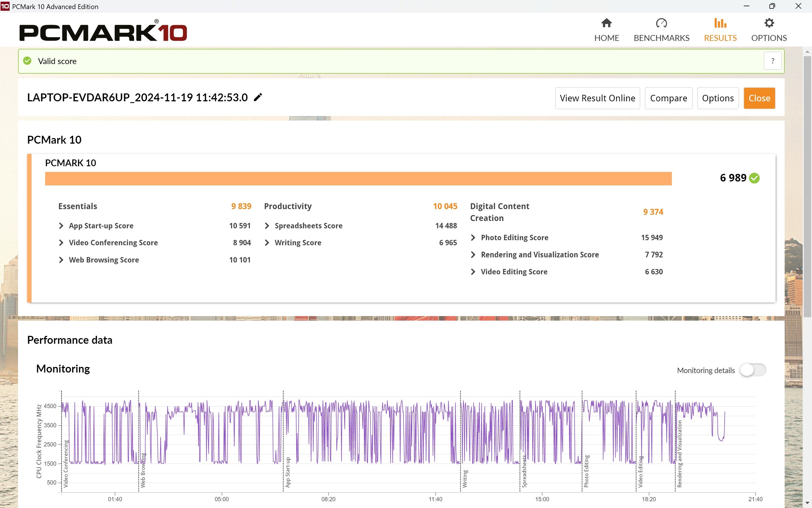Click the Video Editing marker on chart
Viewport: 812px width, 508px height.
coord(640,472)
